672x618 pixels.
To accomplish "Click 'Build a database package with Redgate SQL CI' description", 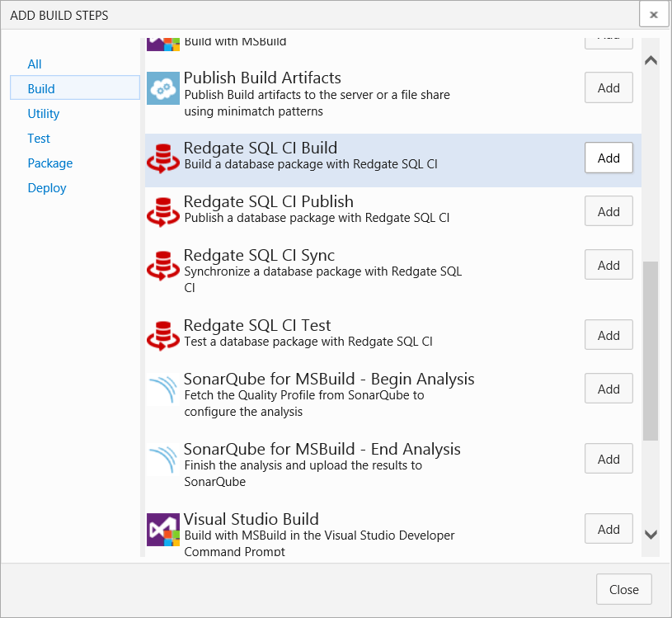I will click(x=311, y=164).
